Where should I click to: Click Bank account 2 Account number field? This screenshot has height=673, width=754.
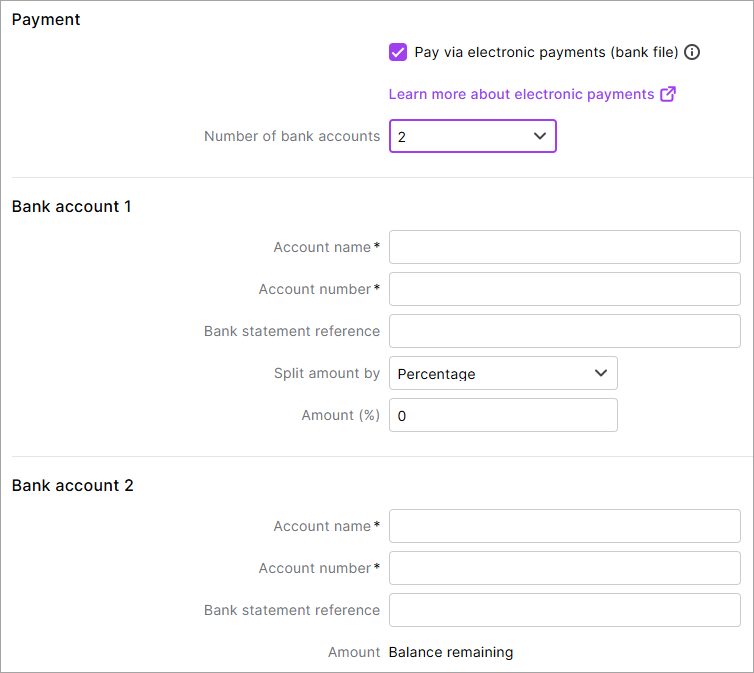[565, 568]
